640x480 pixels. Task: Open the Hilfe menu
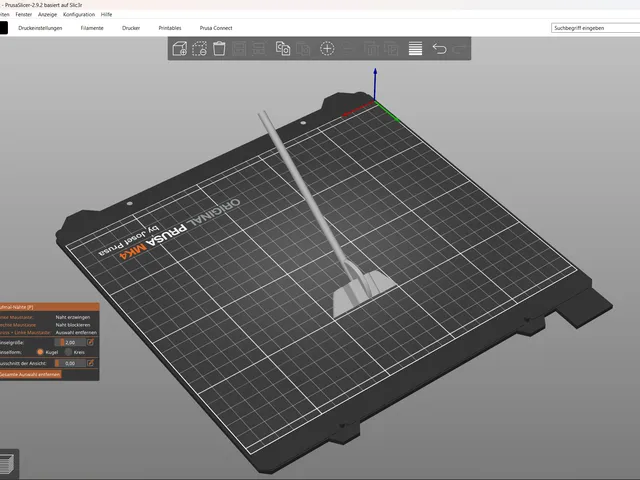click(x=107, y=14)
